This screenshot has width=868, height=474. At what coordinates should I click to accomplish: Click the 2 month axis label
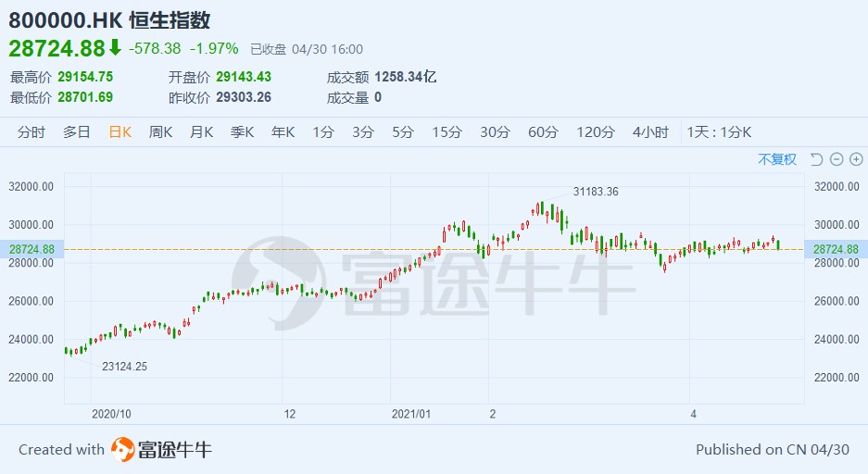click(493, 414)
